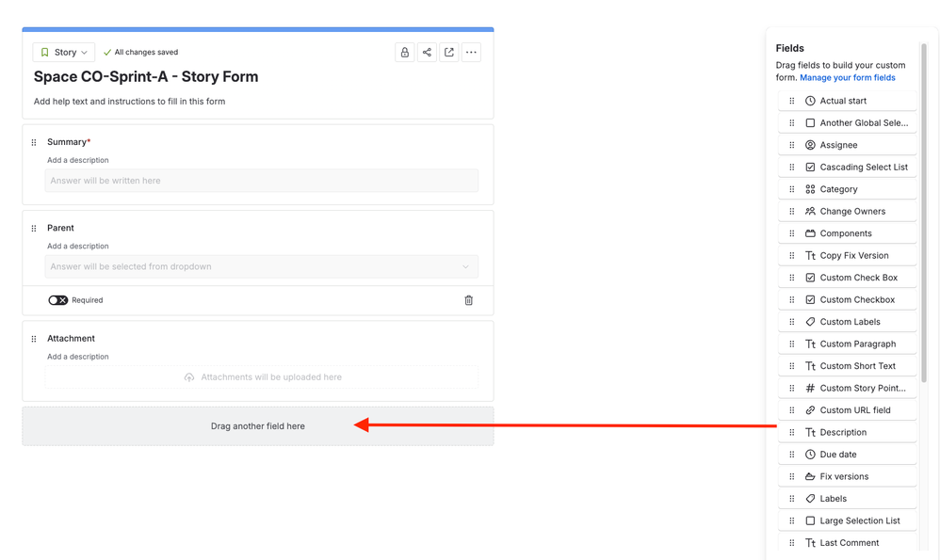Click the Summary field label

(67, 142)
